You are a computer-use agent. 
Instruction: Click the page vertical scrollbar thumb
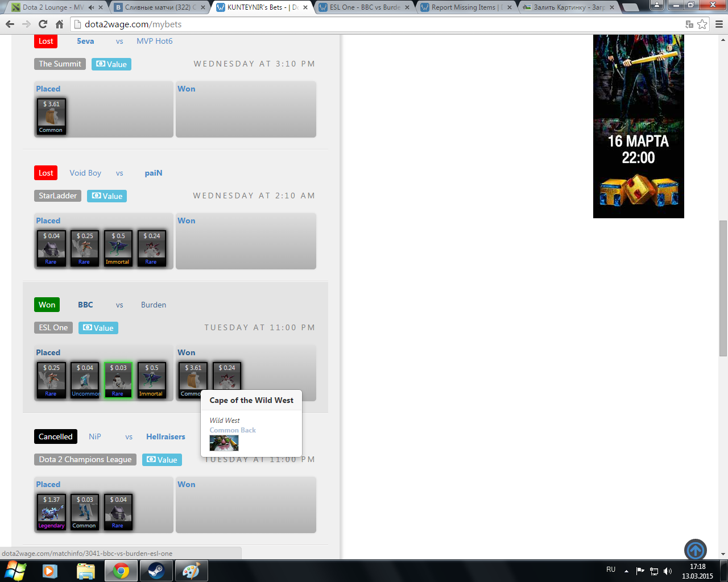pyautogui.click(x=723, y=288)
